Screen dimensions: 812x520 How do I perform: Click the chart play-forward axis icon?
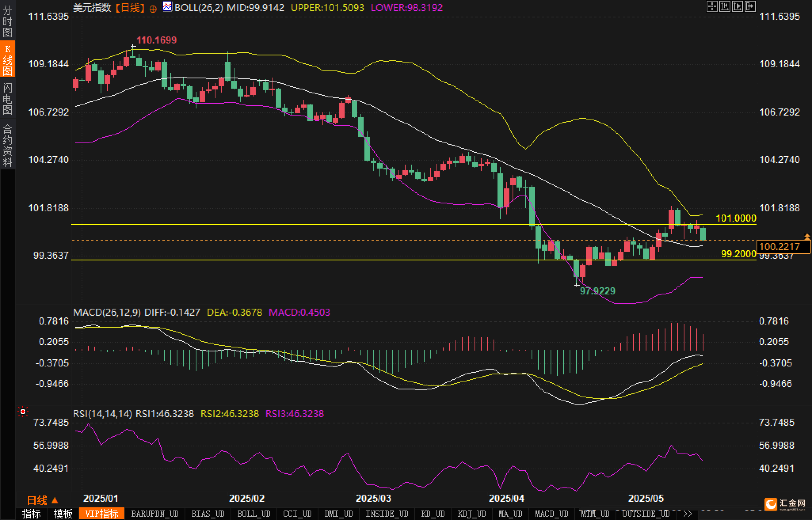pyautogui.click(x=737, y=6)
